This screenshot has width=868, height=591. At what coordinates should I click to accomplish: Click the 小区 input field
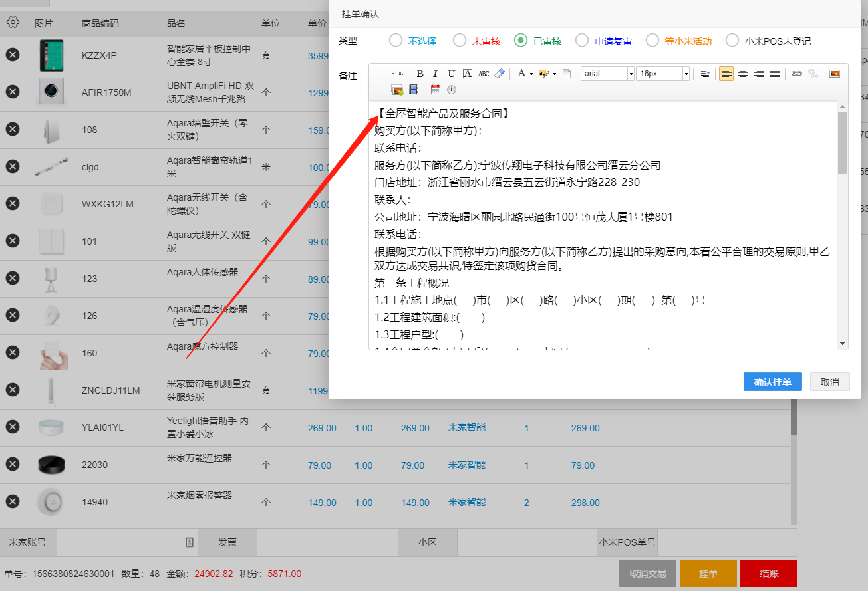pos(527,542)
